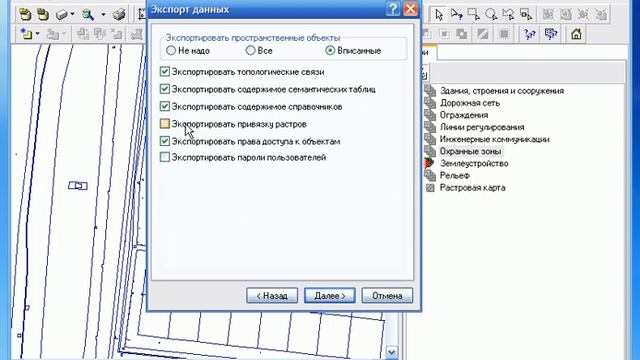Select 'Охранные зоны' layer
The height and width of the screenshot is (360, 640).
point(470,151)
